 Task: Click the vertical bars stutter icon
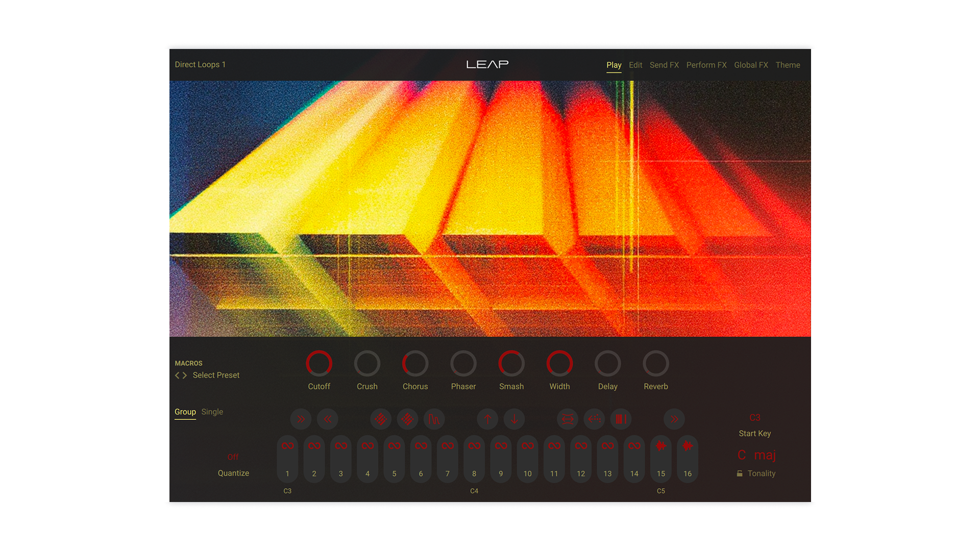coord(621,419)
